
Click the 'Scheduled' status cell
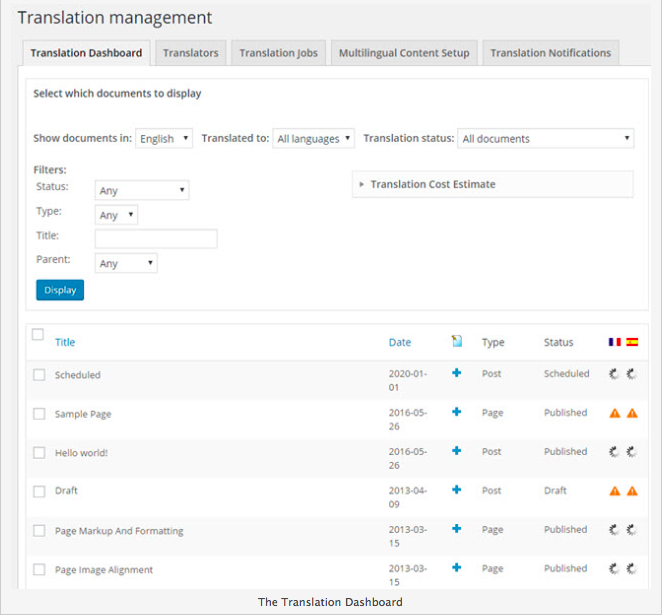pyautogui.click(x=567, y=374)
